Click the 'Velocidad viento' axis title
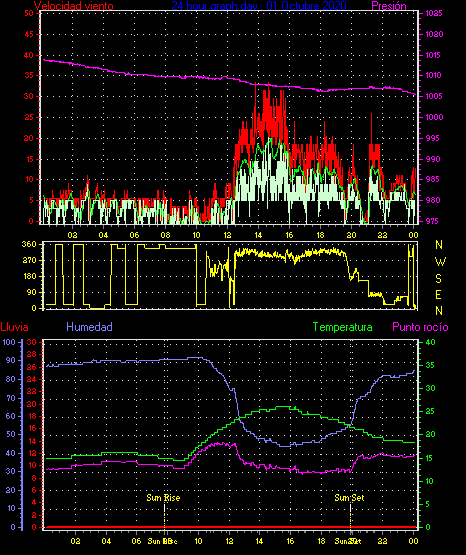 (74, 6)
